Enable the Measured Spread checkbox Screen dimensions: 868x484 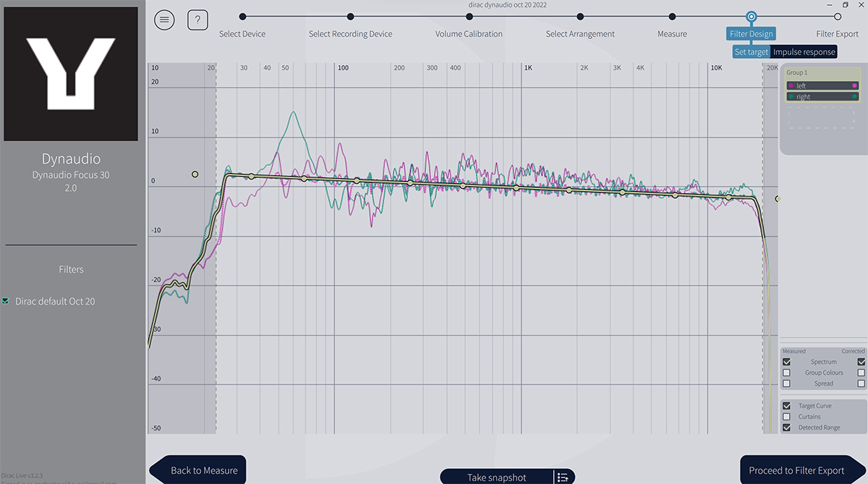pos(786,383)
